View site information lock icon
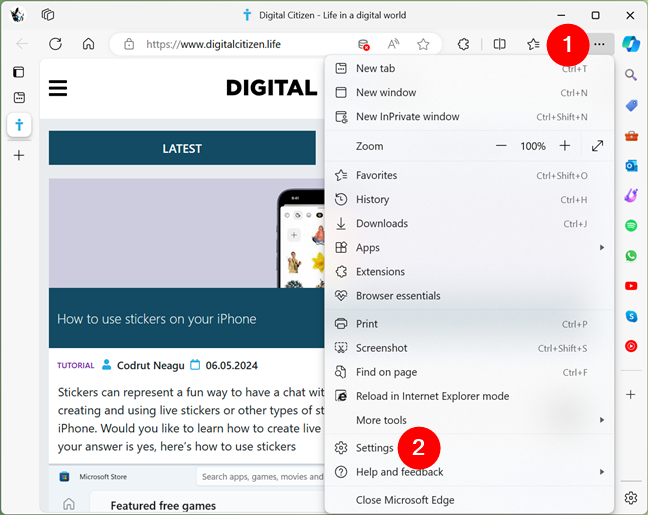 pyautogui.click(x=129, y=44)
